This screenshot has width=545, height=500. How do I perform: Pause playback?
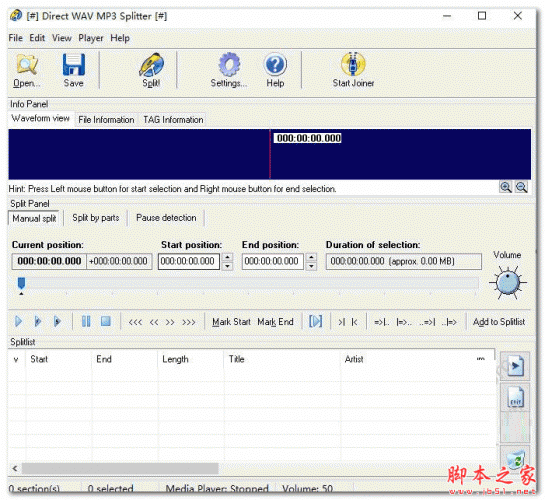coord(86,321)
